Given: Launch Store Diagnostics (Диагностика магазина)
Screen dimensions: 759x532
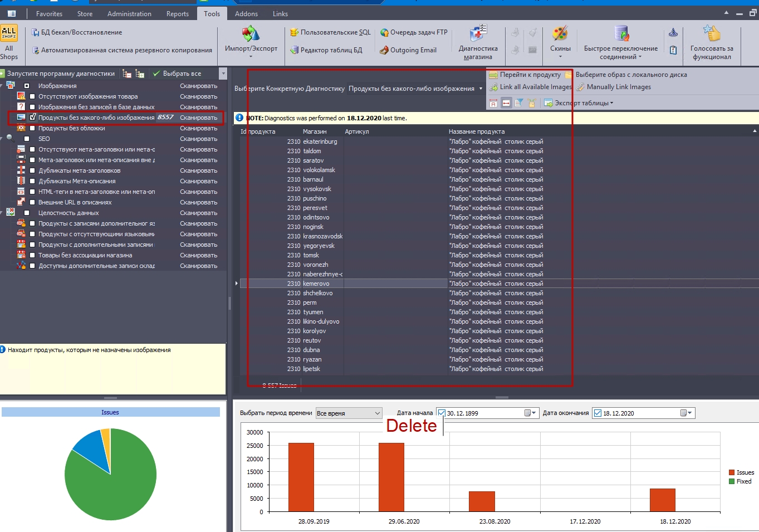Looking at the screenshot, I should (478, 35).
